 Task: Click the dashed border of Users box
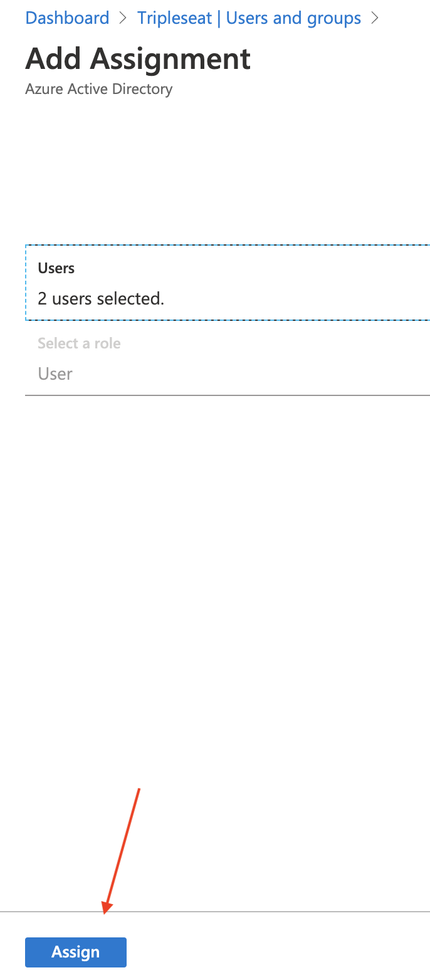click(228, 245)
